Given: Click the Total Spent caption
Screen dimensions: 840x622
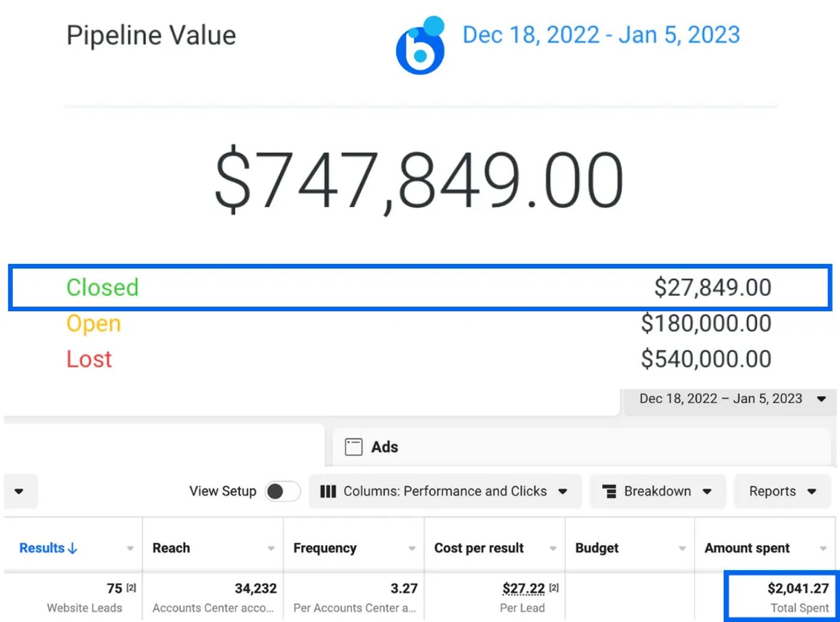Looking at the screenshot, I should (800, 608).
